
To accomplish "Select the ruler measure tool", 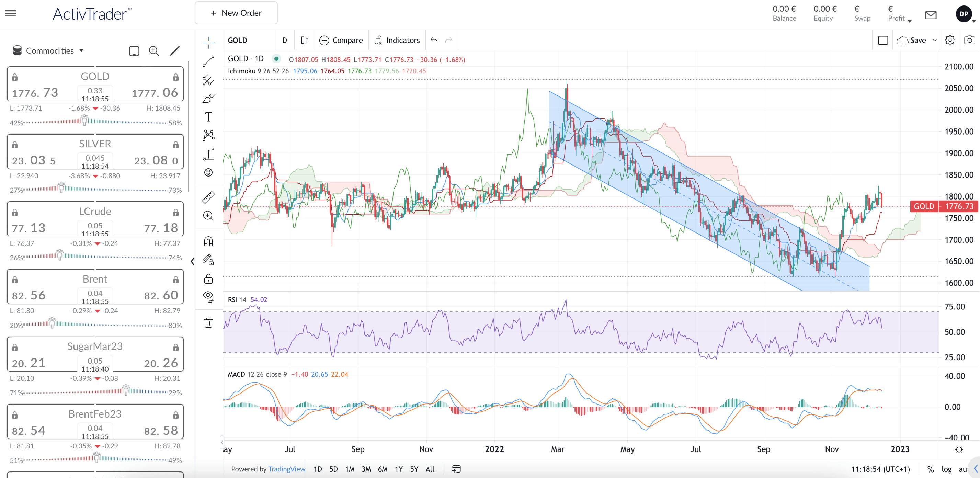I will tap(208, 197).
